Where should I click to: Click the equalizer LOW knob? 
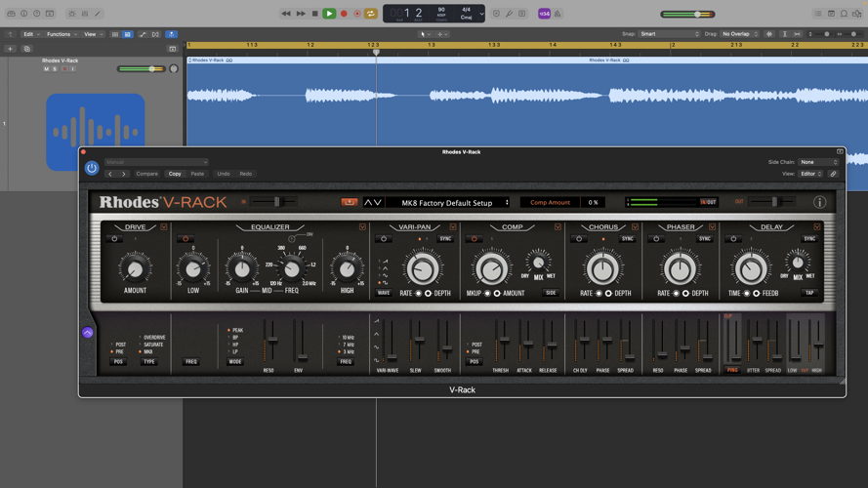point(192,269)
